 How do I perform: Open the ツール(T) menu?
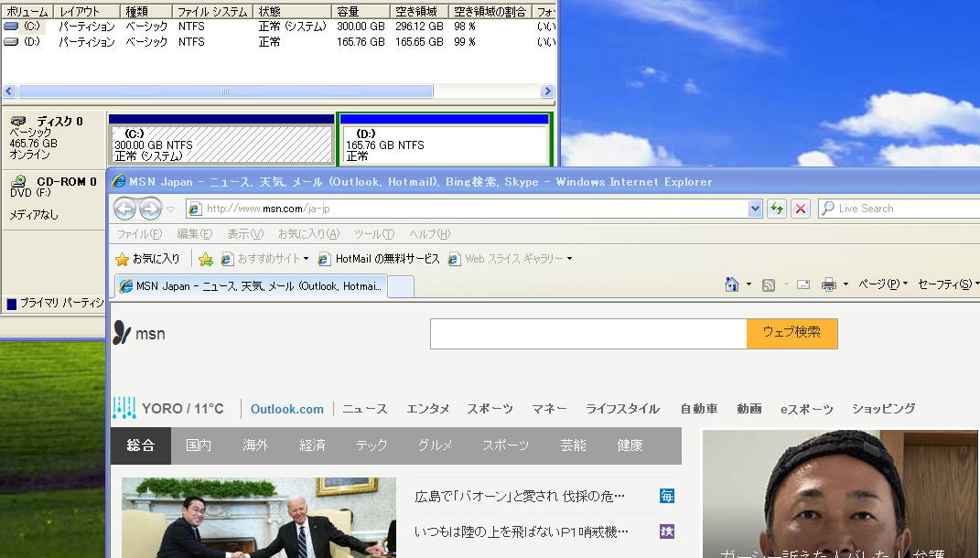point(374,233)
